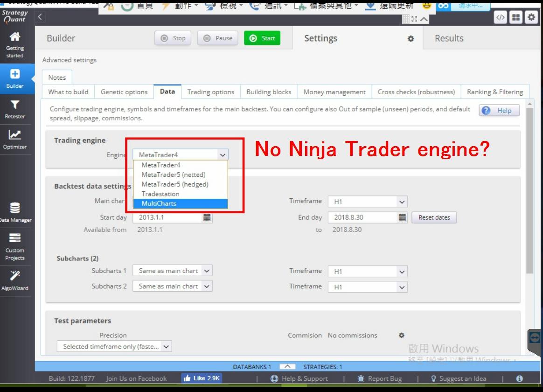Click the info icon in the footer
The width and height of the screenshot is (543, 392).
520,378
